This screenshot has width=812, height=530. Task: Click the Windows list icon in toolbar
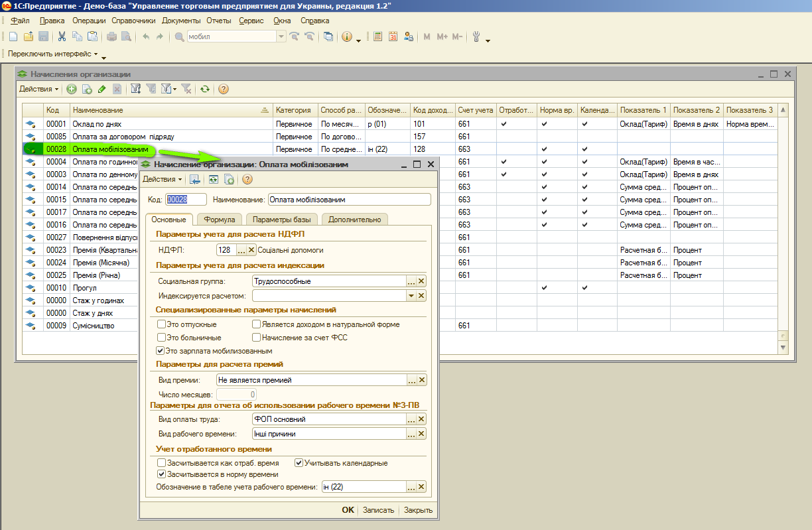tap(328, 37)
